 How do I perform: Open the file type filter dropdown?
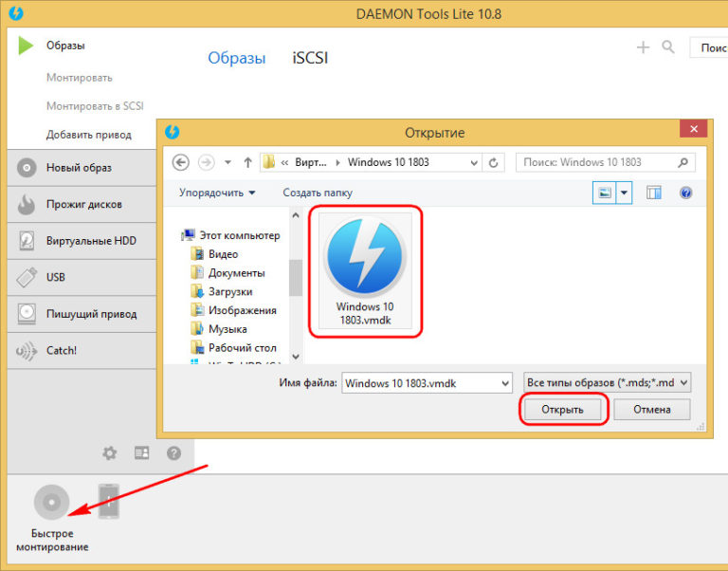(607, 383)
